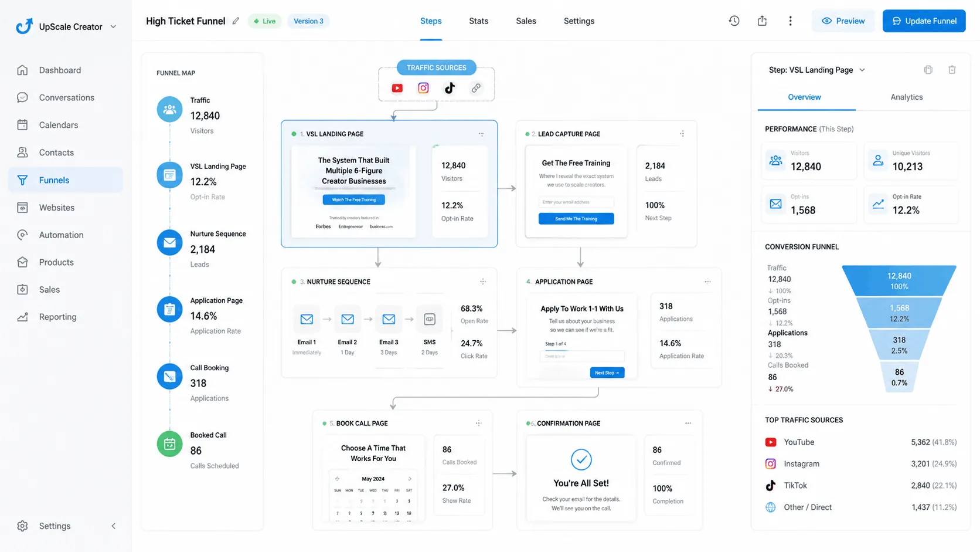Screen dimensions: 980x552
Task: Open Step: VSL Landing Page dropdown
Action: [x=816, y=70]
